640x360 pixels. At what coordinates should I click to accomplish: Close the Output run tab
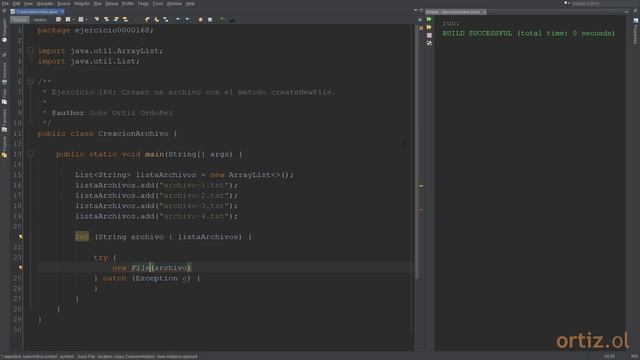pos(484,12)
